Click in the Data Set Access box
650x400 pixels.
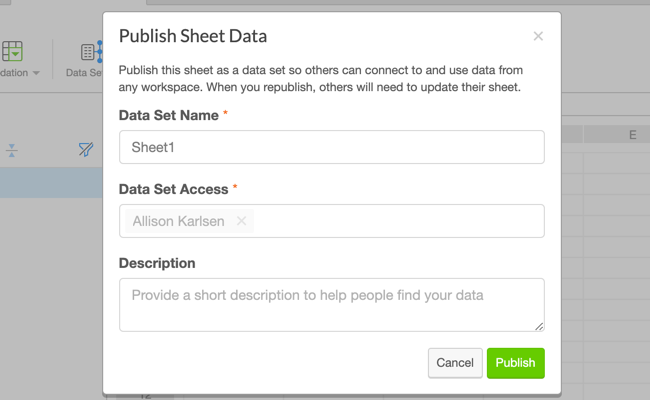400,221
